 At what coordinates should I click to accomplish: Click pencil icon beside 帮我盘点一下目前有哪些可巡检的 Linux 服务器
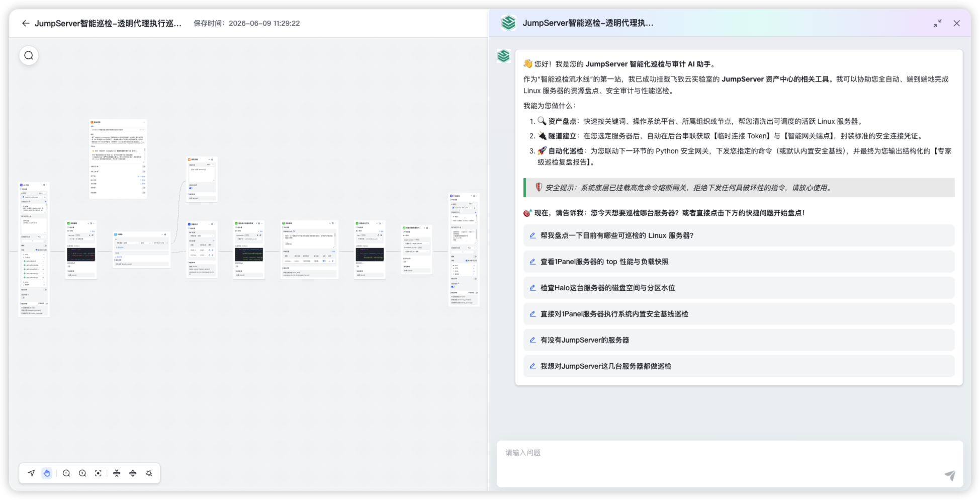coord(532,235)
